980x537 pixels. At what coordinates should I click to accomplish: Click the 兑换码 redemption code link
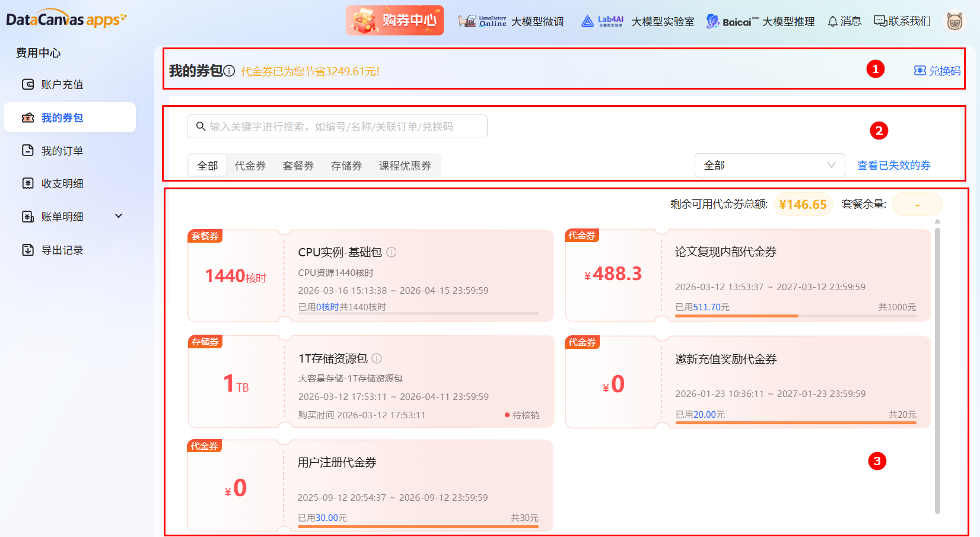[936, 70]
